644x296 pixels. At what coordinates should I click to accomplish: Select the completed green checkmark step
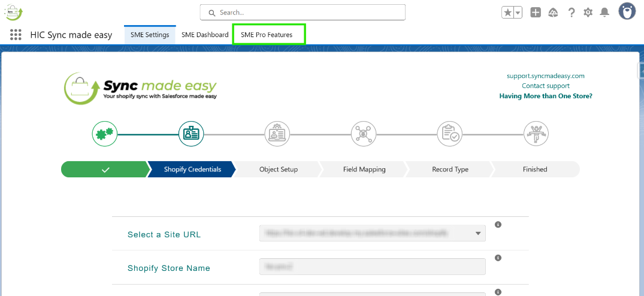pyautogui.click(x=105, y=169)
